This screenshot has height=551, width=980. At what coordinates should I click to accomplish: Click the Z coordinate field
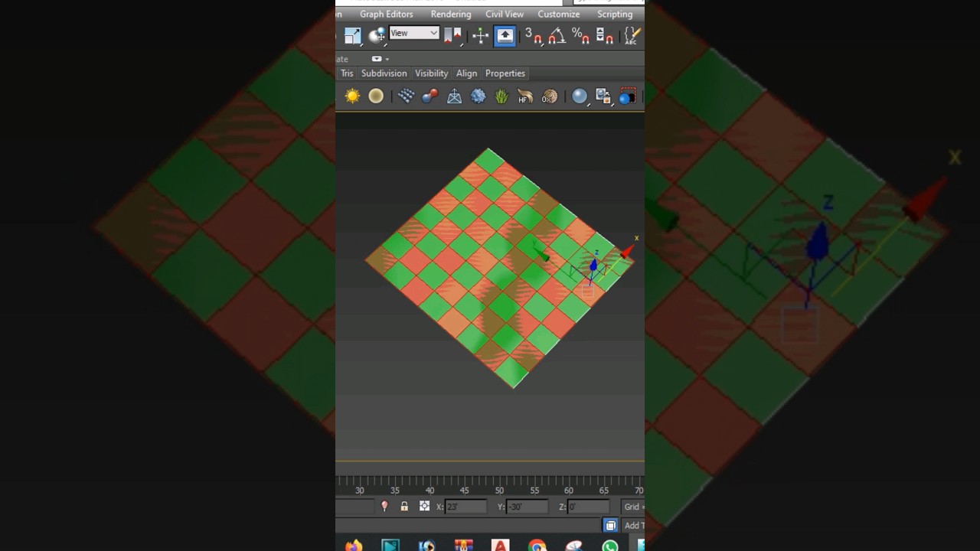(x=588, y=507)
